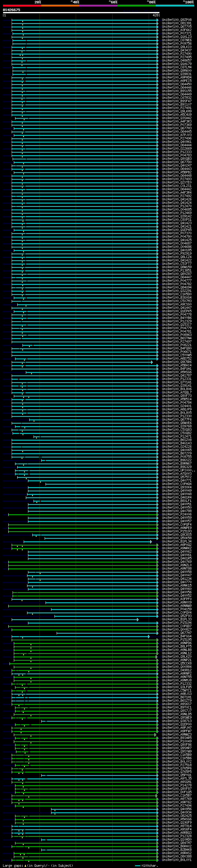Select hit label UniRef100_P27490
The image size is (197, 868).
[176, 54]
